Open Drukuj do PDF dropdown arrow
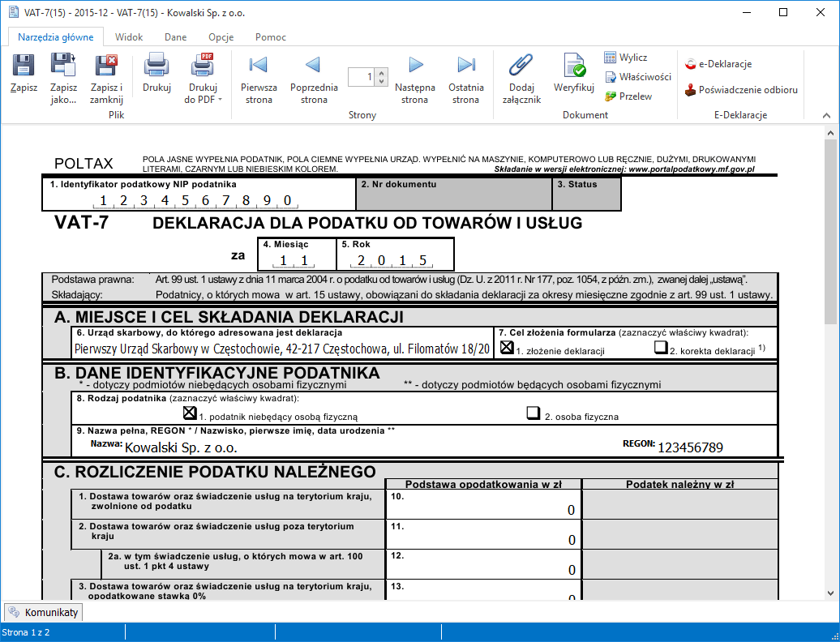The image size is (840, 642). 220,101
